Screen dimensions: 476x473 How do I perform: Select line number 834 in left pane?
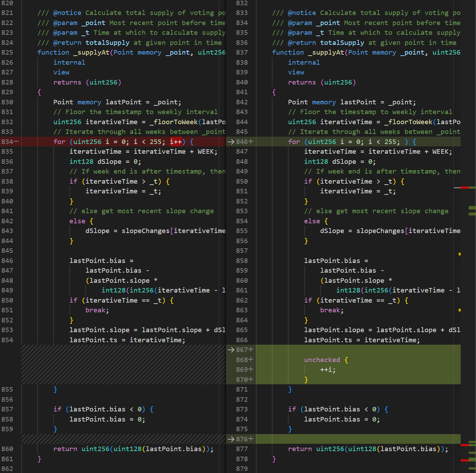(x=7, y=142)
